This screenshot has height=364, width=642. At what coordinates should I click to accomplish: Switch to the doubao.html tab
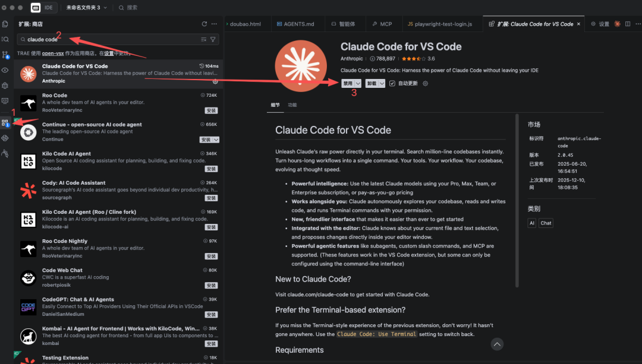[x=246, y=24]
